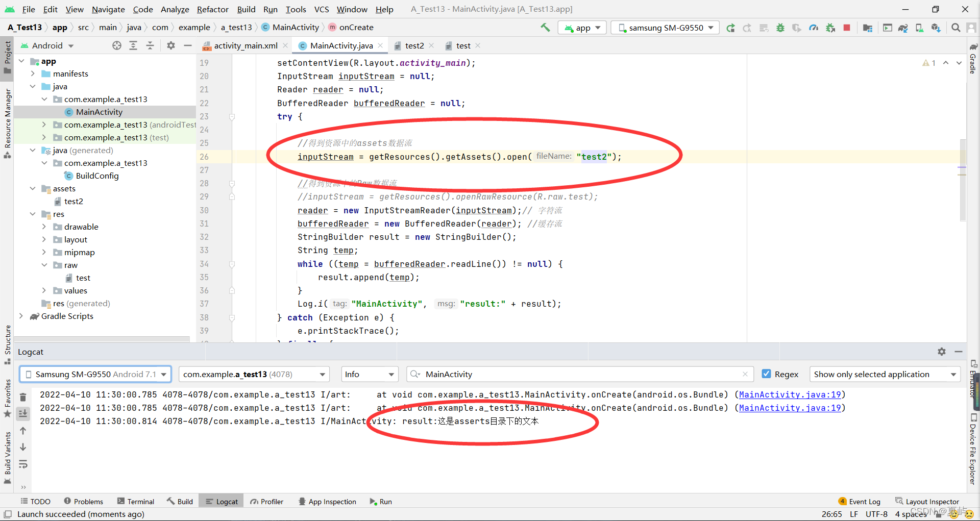Collapse the assets folder
This screenshot has width=980, height=521.
click(x=33, y=188)
